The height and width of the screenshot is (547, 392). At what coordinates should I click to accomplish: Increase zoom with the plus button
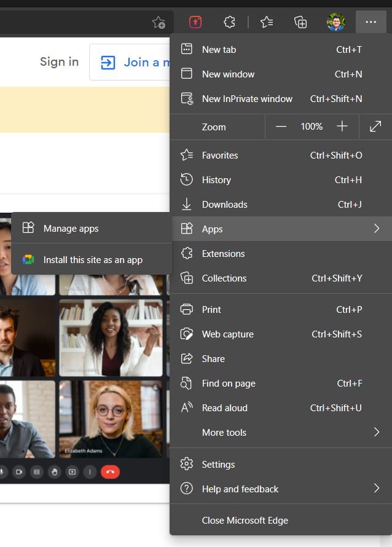pyautogui.click(x=342, y=126)
